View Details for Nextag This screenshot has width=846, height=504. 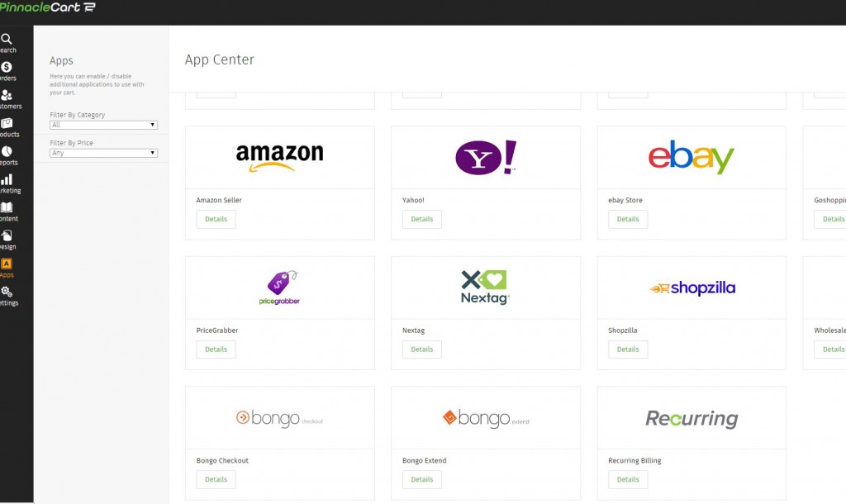[422, 349]
